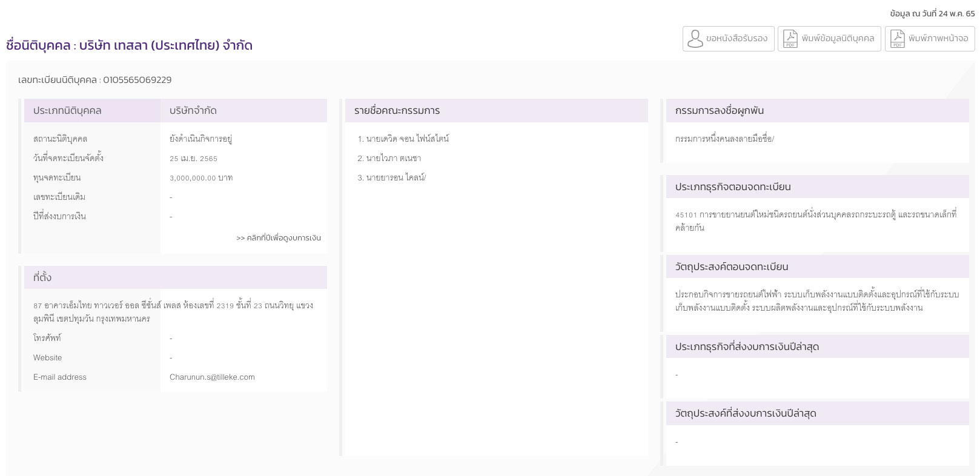Click the สถานะนิติบุคคล label
This screenshot has width=980, height=476.
(60, 139)
